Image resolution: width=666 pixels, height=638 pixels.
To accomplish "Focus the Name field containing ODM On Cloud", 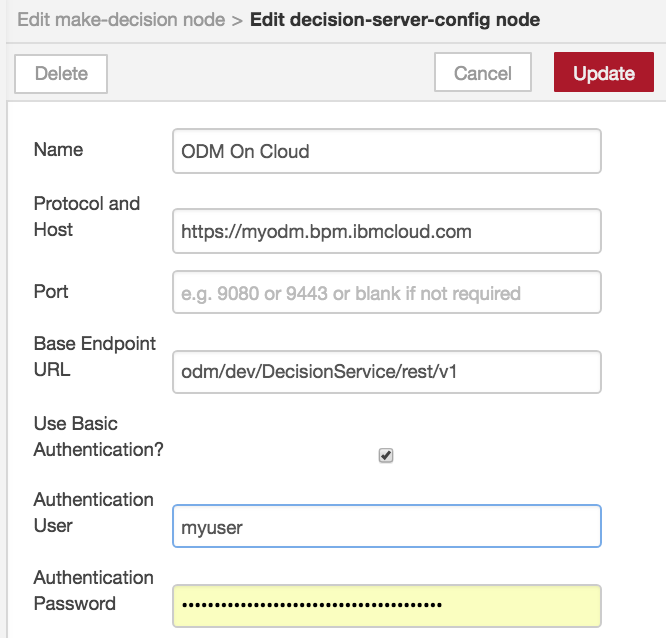I will [387, 151].
